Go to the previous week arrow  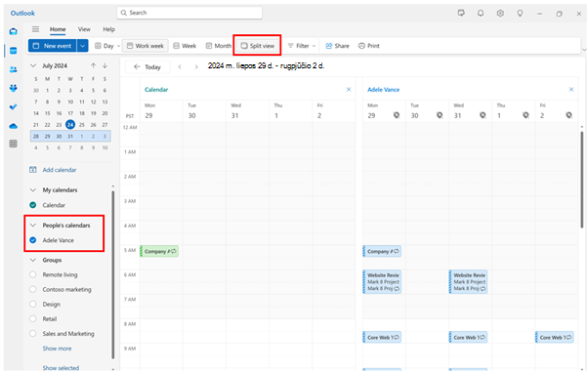pyautogui.click(x=180, y=67)
